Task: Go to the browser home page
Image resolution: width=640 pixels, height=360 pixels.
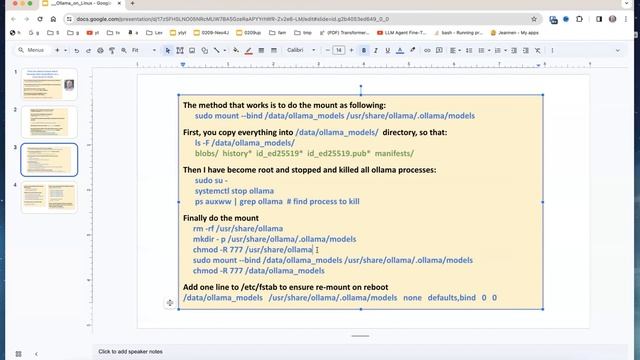Action: (x=53, y=19)
